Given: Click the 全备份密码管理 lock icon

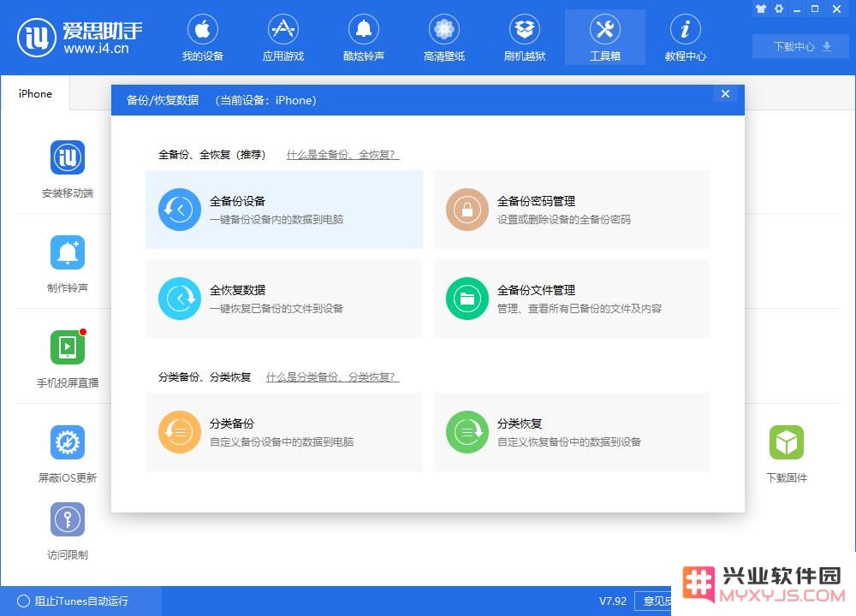Looking at the screenshot, I should tap(467, 210).
